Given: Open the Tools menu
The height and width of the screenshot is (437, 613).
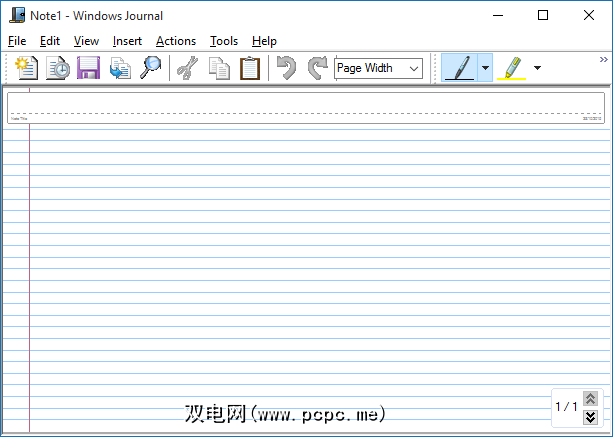Looking at the screenshot, I should [x=224, y=41].
